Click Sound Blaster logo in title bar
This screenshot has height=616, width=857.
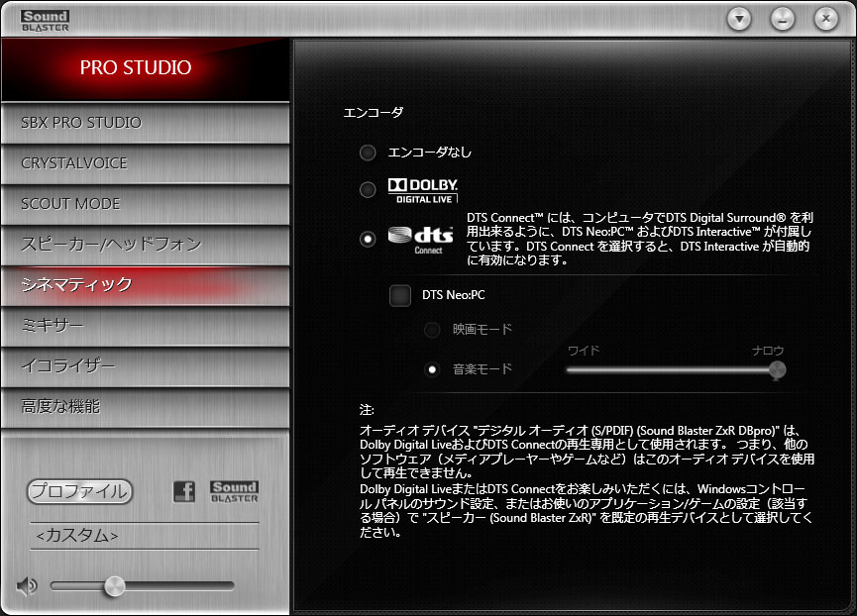coord(46,21)
